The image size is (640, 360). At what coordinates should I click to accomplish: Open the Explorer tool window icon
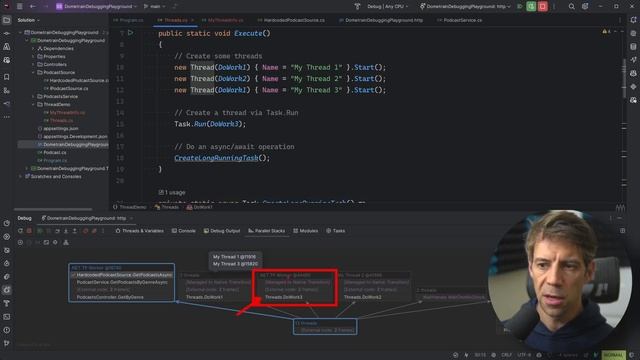click(7, 20)
